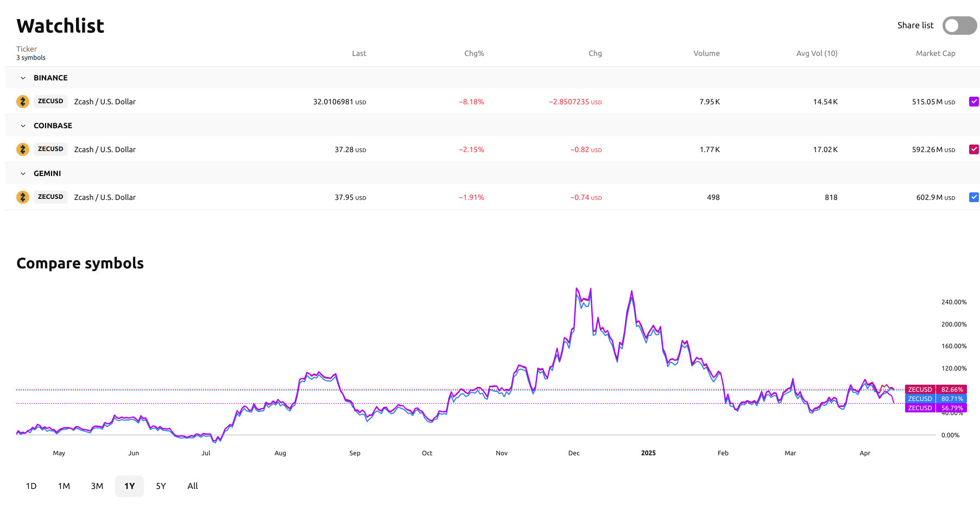
Task: Sort the list by Chg% column
Action: tap(474, 53)
